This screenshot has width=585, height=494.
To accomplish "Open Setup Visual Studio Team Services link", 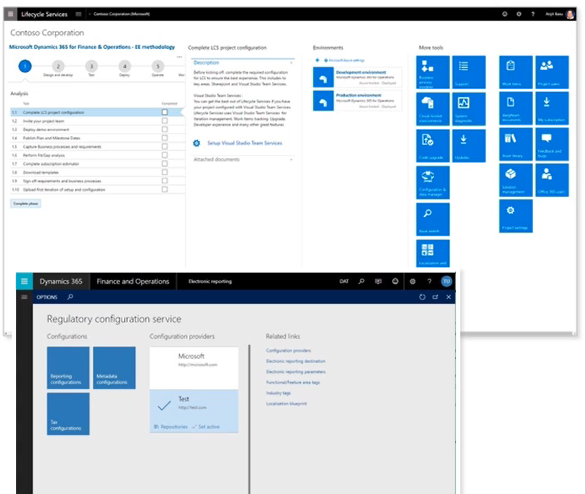I will click(x=245, y=143).
